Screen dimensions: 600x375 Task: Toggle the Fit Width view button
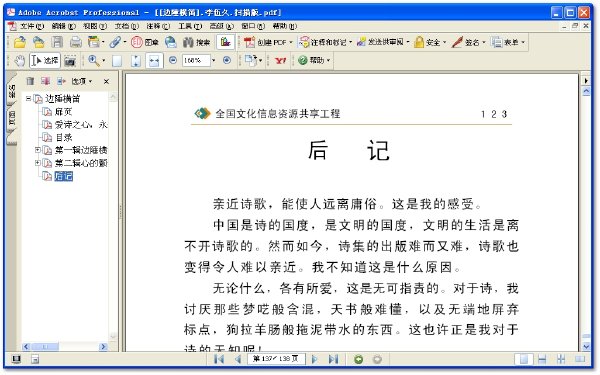point(154,61)
